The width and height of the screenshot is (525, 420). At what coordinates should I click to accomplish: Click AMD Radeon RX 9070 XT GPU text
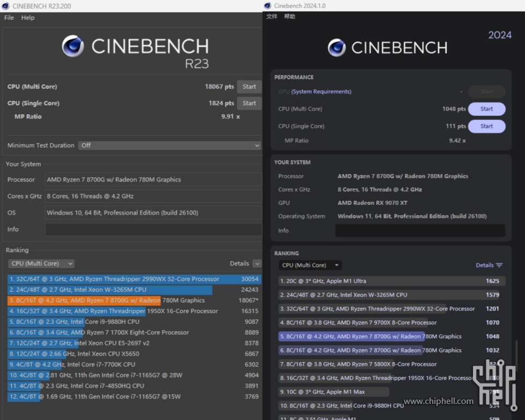point(372,203)
